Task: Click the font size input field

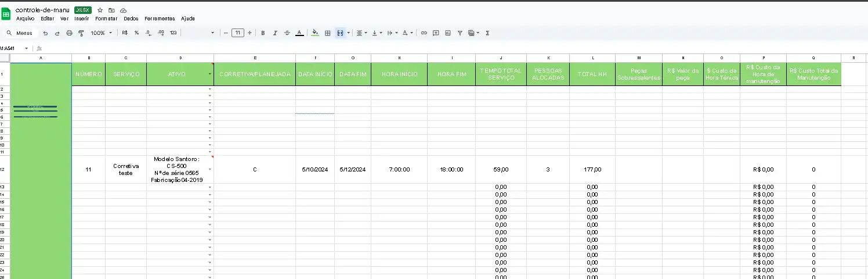Action: coord(237,33)
